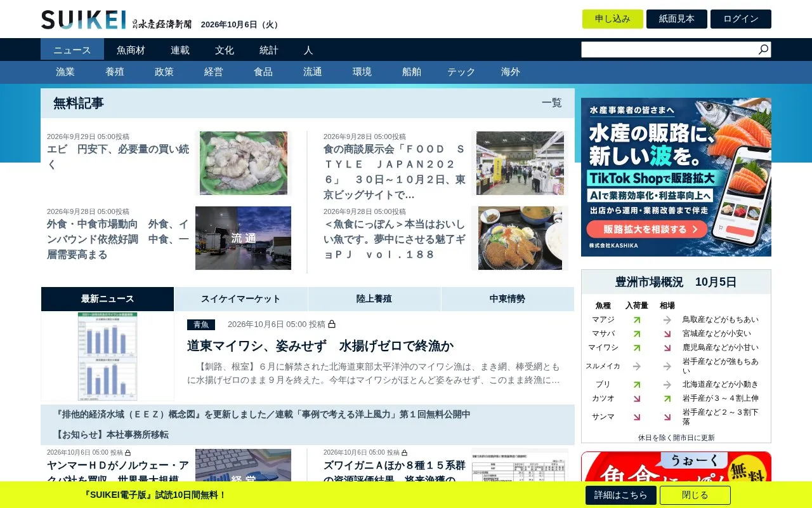Screen dimensions: 812x508
Task: Click the exhibition hall thumbnail
Action: [520, 163]
